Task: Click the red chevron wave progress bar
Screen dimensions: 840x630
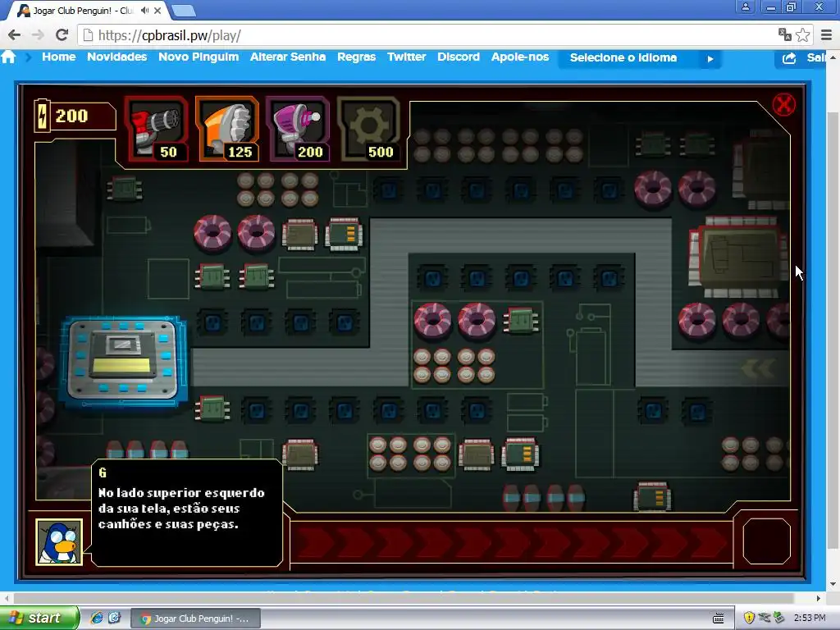Action: pyautogui.click(x=512, y=542)
